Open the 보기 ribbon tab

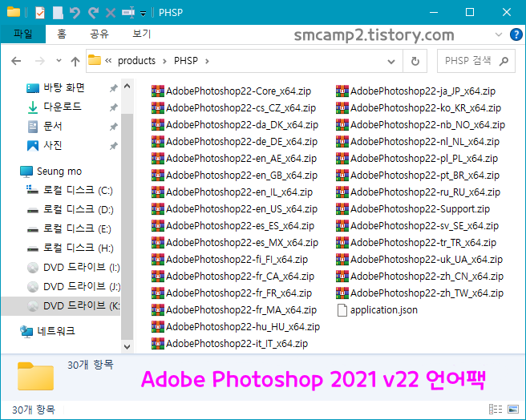(x=142, y=34)
